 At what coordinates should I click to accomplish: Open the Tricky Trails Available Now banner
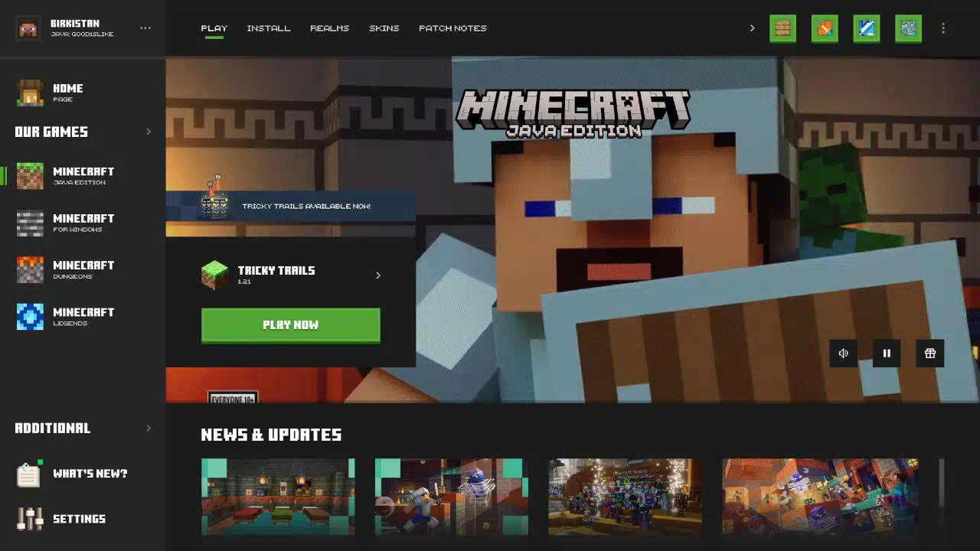(291, 206)
